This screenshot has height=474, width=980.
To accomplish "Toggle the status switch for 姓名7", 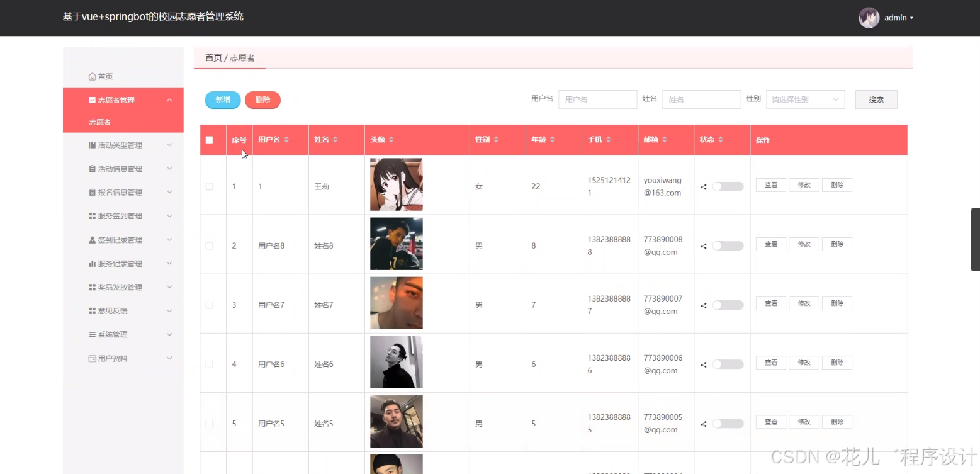I will [x=728, y=305].
